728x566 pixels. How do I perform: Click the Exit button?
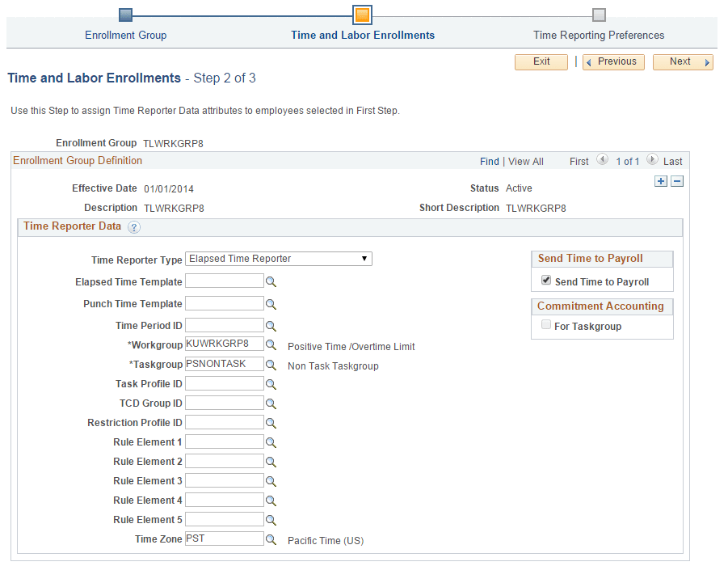click(x=541, y=61)
